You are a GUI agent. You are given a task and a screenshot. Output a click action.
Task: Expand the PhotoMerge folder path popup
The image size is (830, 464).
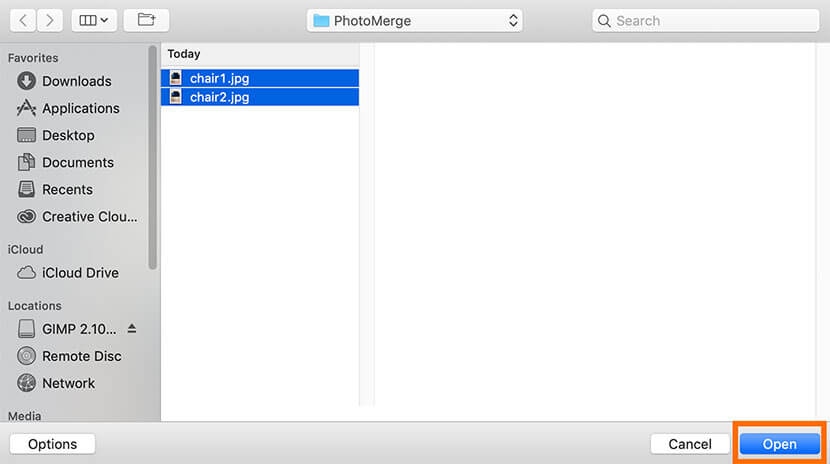[415, 20]
